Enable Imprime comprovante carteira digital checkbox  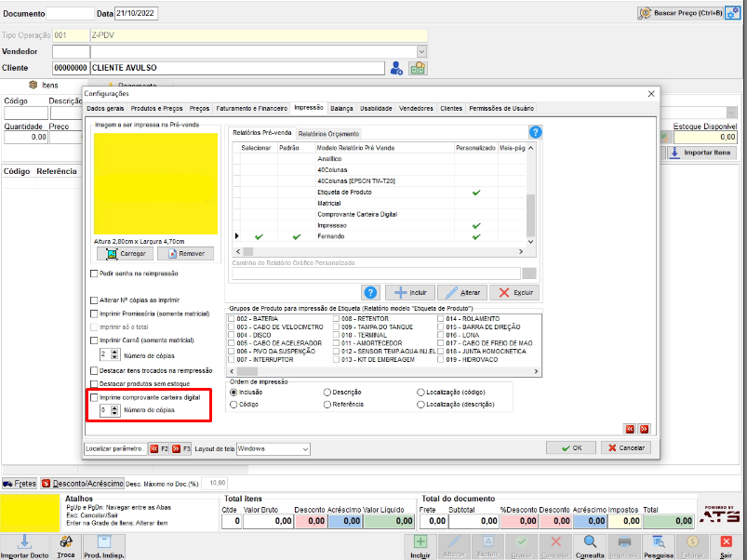tap(94, 397)
